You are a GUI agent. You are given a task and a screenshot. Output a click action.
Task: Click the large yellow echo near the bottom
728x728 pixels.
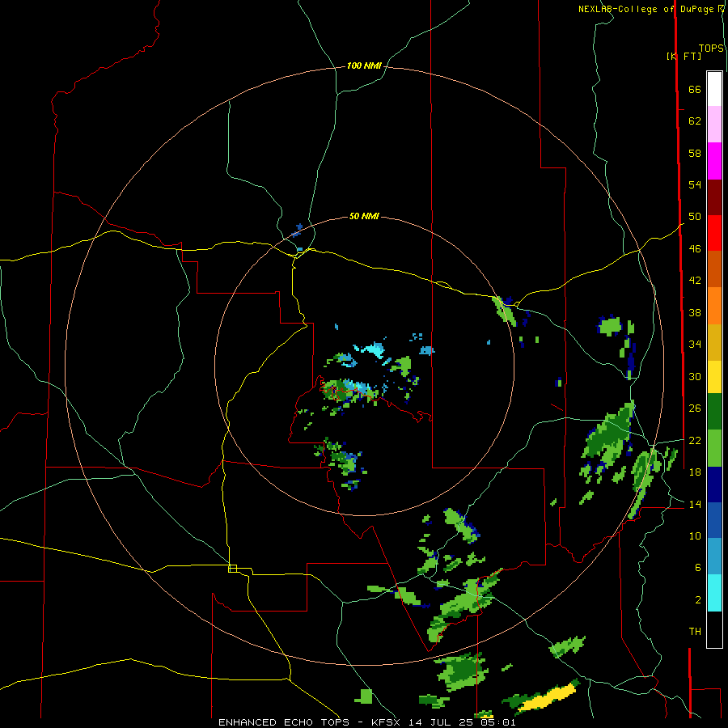548,698
